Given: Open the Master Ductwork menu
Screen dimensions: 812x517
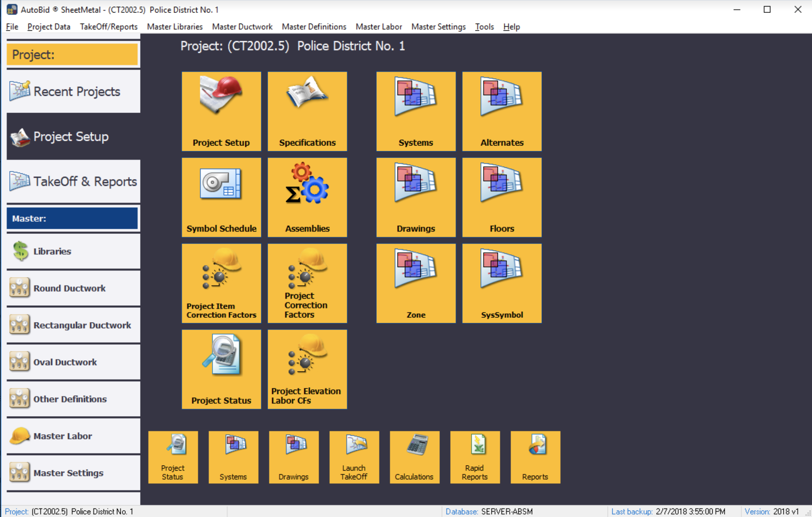Looking at the screenshot, I should pos(242,27).
